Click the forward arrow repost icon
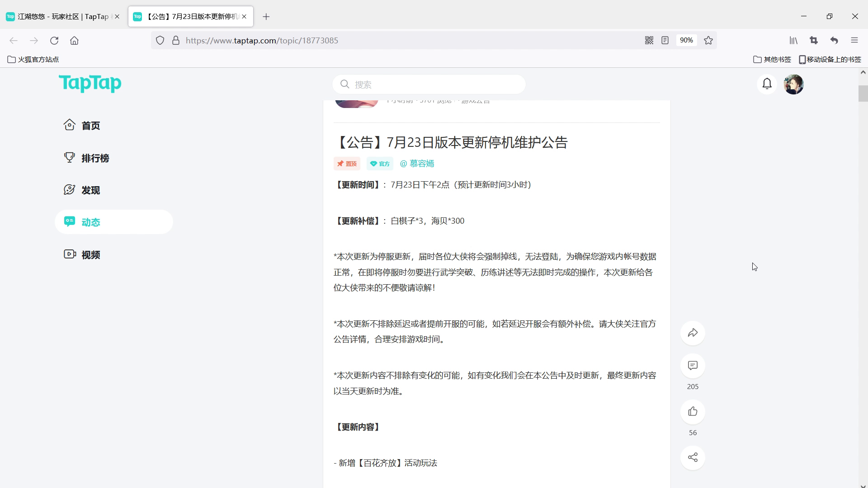Screen dimensions: 868x488 693,333
